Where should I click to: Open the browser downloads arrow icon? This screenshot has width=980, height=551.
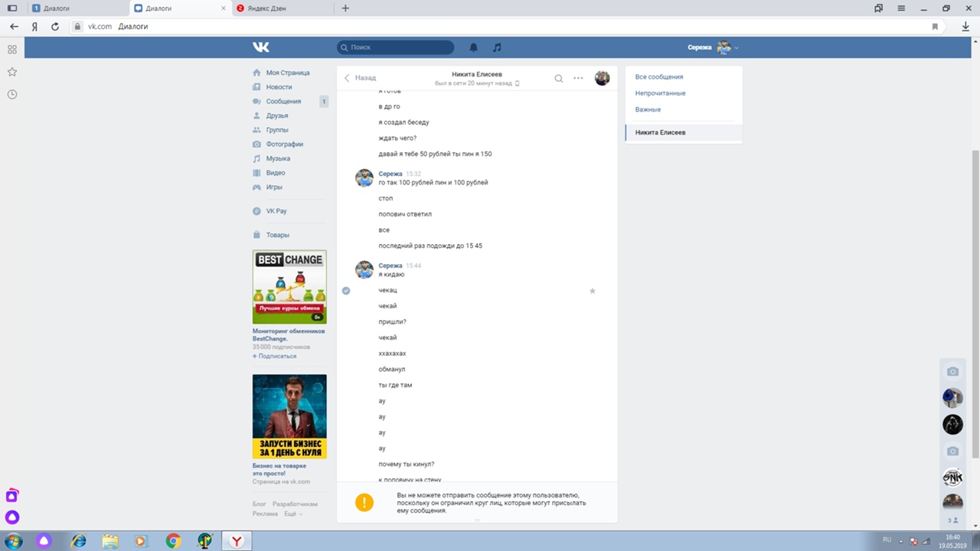click(965, 26)
